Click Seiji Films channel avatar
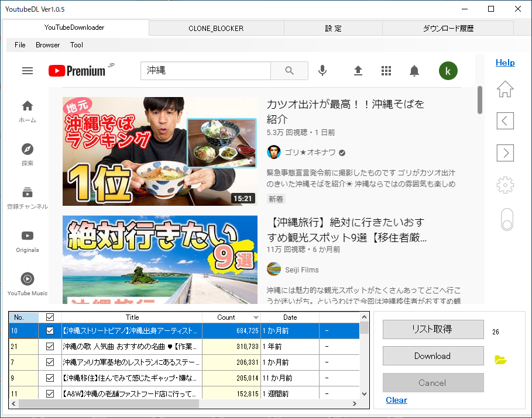This screenshot has height=418, width=532. (x=274, y=269)
